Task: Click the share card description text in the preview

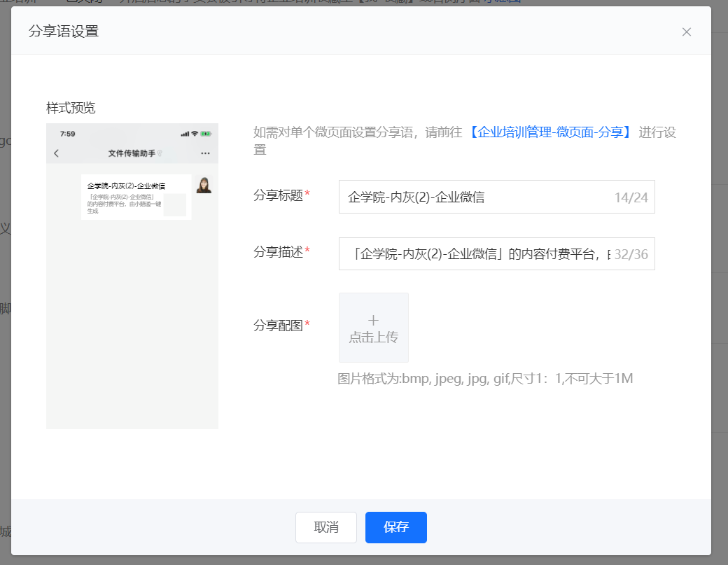Action: click(124, 204)
